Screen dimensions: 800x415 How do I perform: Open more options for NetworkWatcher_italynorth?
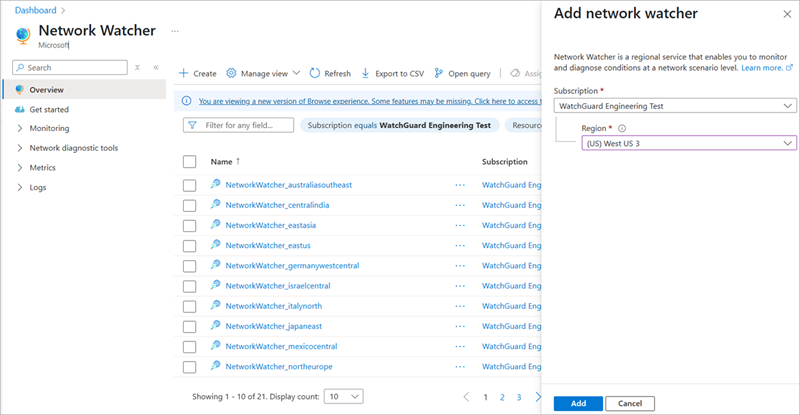(460, 306)
